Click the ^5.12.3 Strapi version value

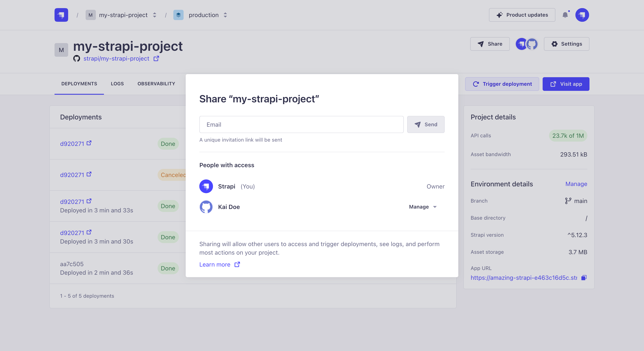577,235
